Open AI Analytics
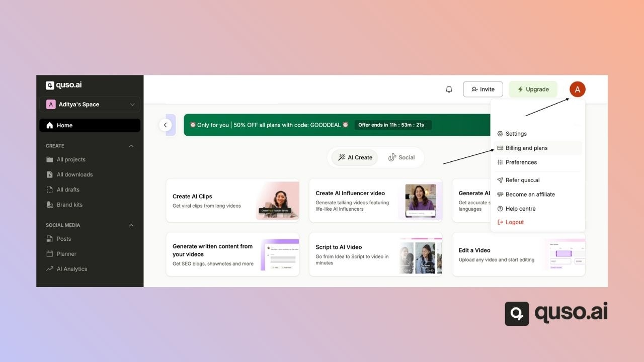 72,269
